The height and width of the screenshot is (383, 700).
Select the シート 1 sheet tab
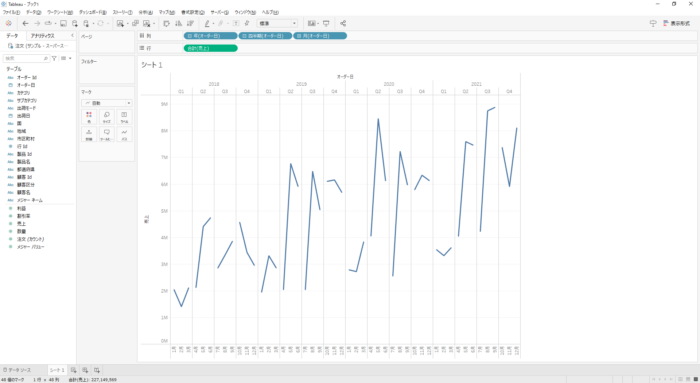coord(57,370)
